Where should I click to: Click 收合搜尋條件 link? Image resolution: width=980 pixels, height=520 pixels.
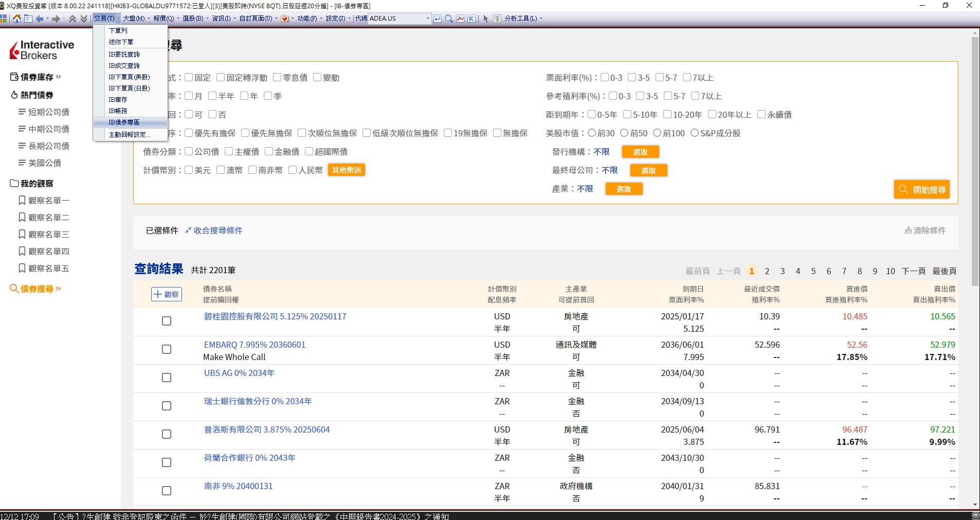214,230
